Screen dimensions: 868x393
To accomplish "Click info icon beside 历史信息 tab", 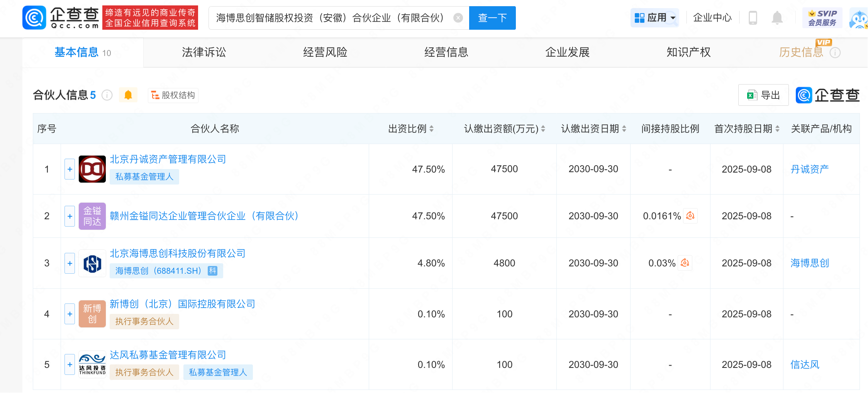I will [835, 53].
